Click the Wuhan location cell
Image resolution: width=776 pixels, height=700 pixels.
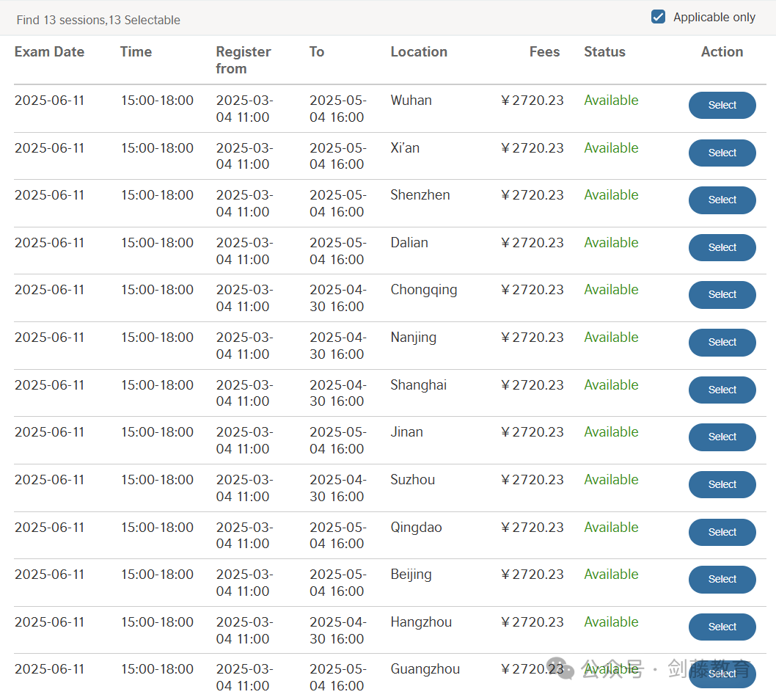(x=411, y=101)
